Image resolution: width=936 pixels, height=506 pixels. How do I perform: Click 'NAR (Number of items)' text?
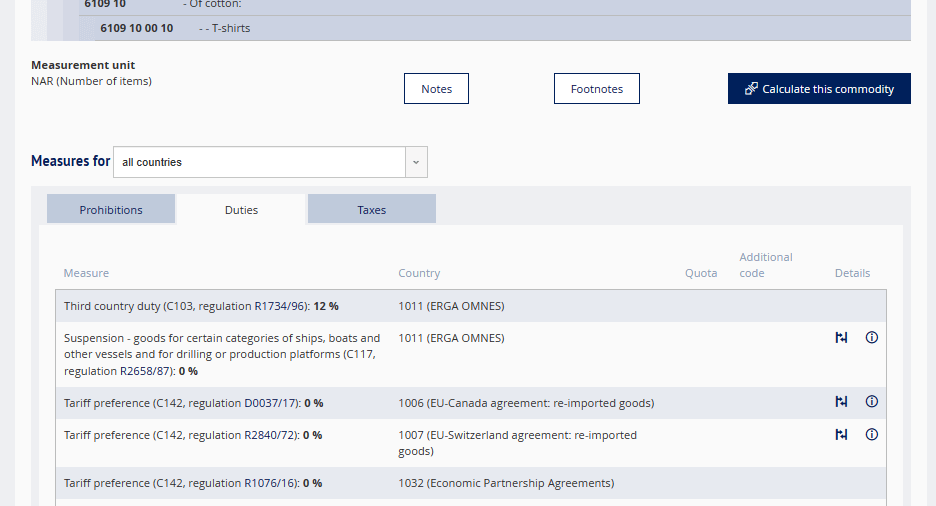click(91, 81)
